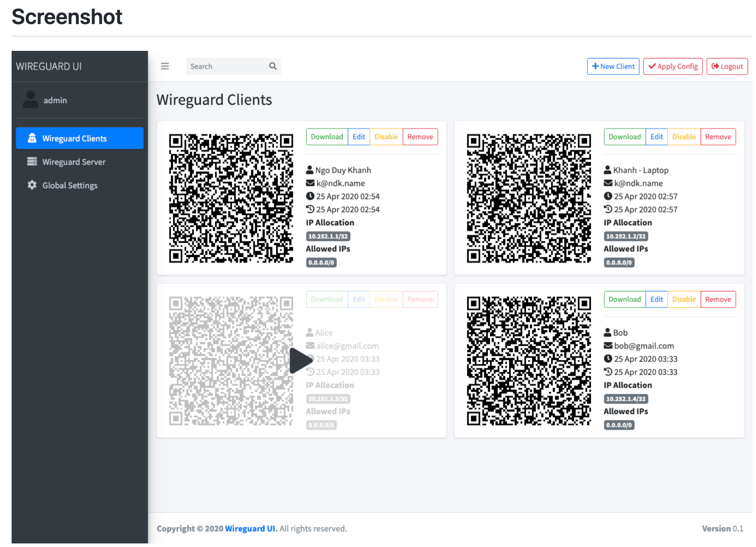Download Bob's config
Screen dimensions: 756x547
[x=624, y=299]
